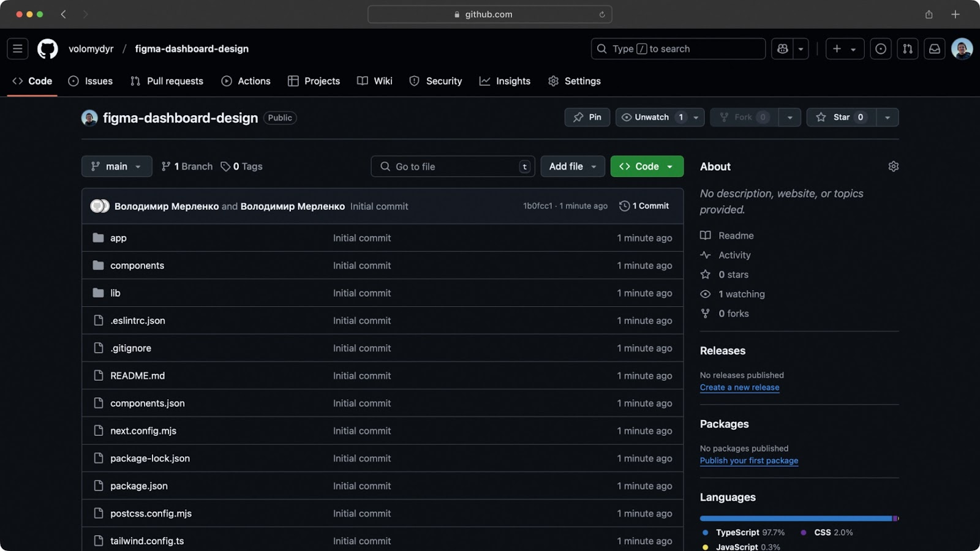The height and width of the screenshot is (551, 980).
Task: Click Create a new release link
Action: pyautogui.click(x=739, y=388)
